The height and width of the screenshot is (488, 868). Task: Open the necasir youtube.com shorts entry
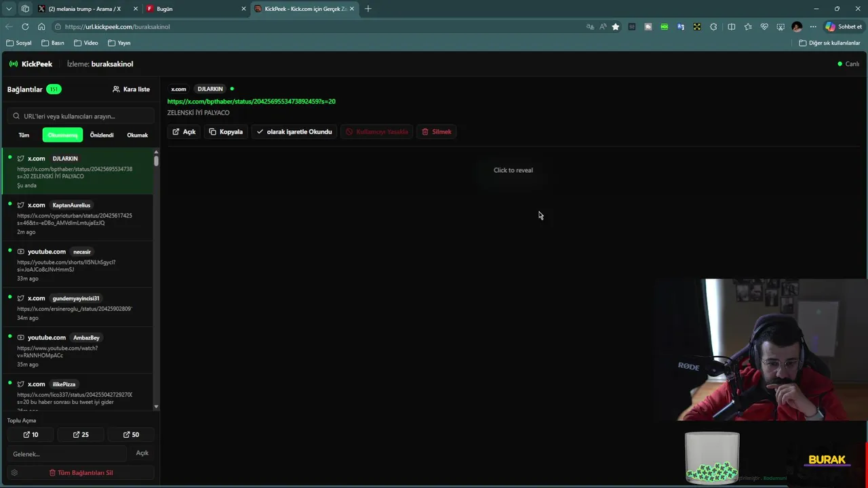78,264
